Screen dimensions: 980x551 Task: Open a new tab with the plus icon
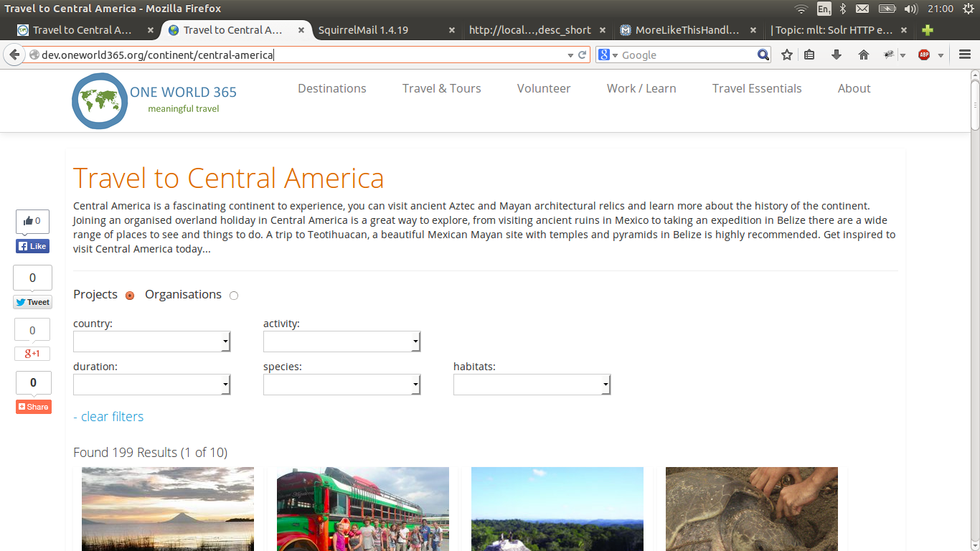click(928, 30)
